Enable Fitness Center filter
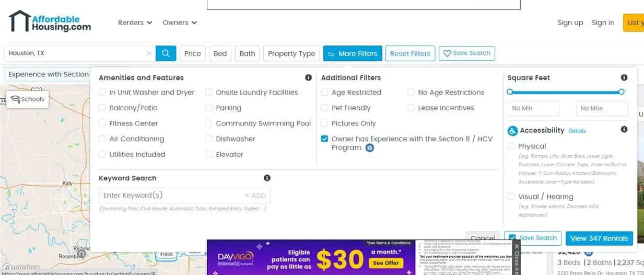Viewport: 644px width, 275px height. click(x=102, y=123)
